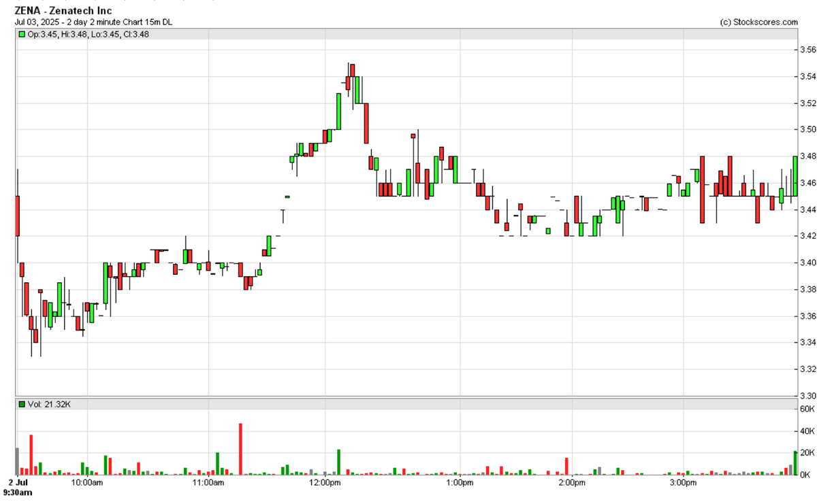This screenshot has width=817, height=504.
Task: Click the 11:00am time axis label
Action: click(208, 482)
